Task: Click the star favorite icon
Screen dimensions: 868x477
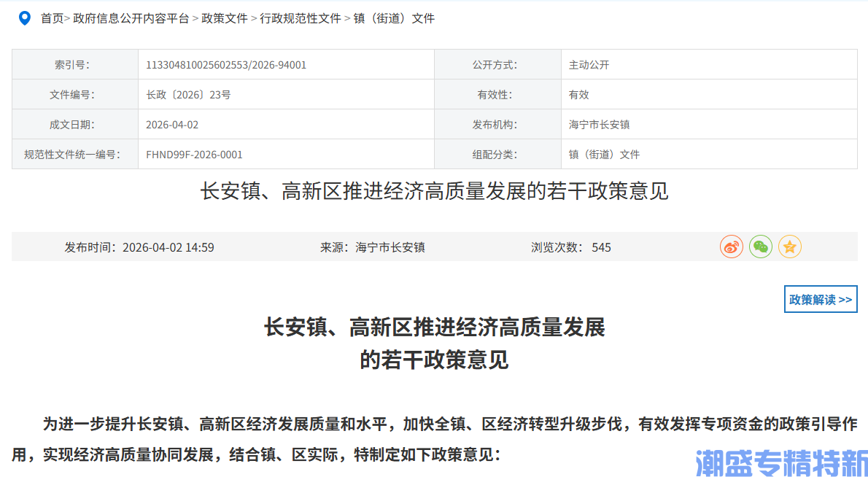Action: click(x=790, y=247)
